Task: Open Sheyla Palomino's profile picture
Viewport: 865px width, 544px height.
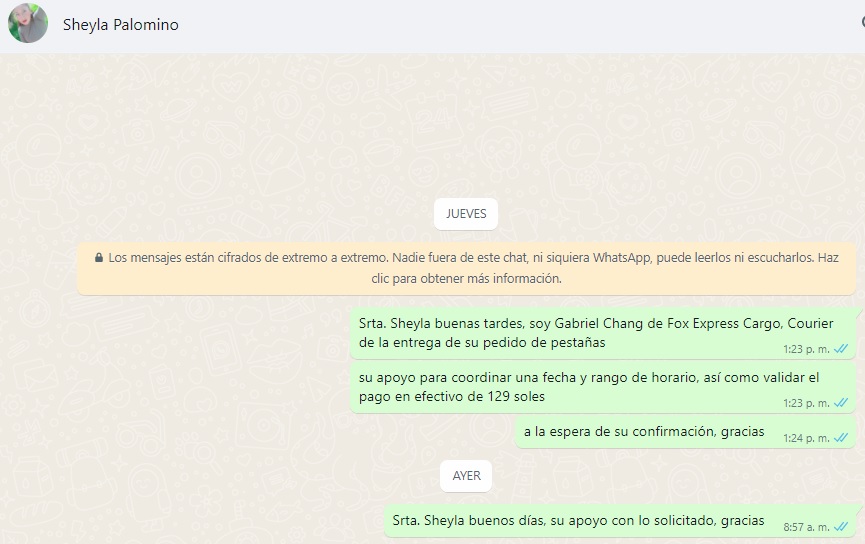Action: (x=28, y=23)
